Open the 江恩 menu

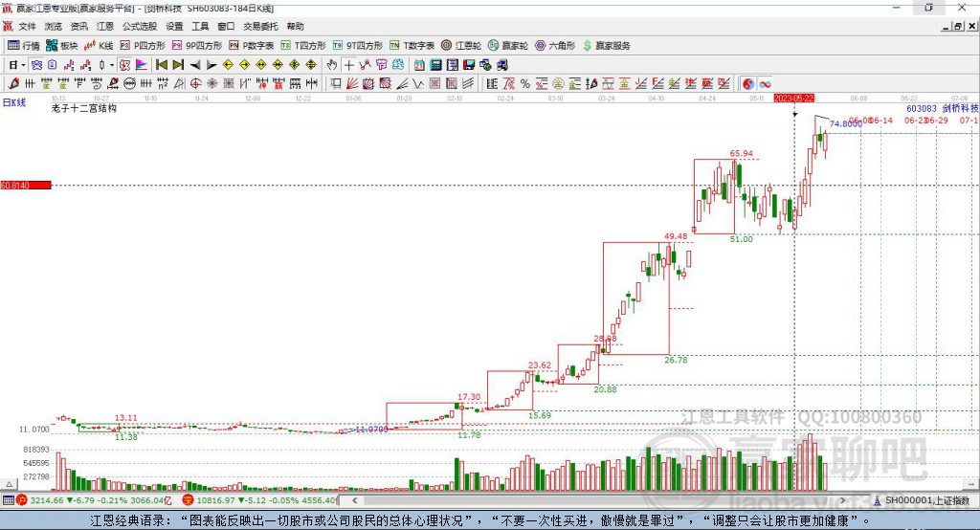[105, 26]
